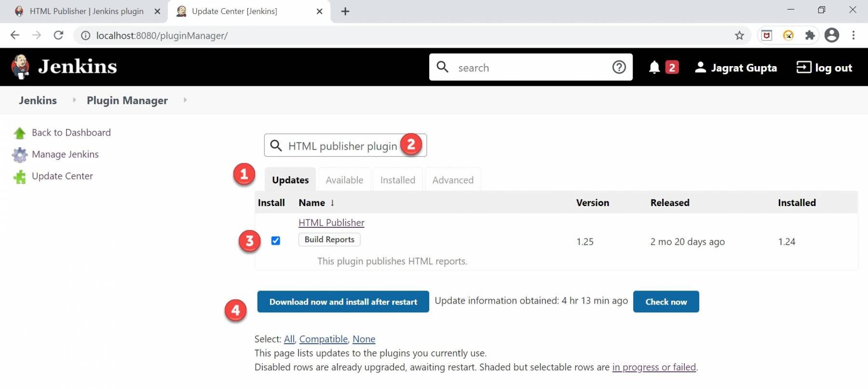
Task: Click the Jenkins title text in header
Action: pos(78,67)
